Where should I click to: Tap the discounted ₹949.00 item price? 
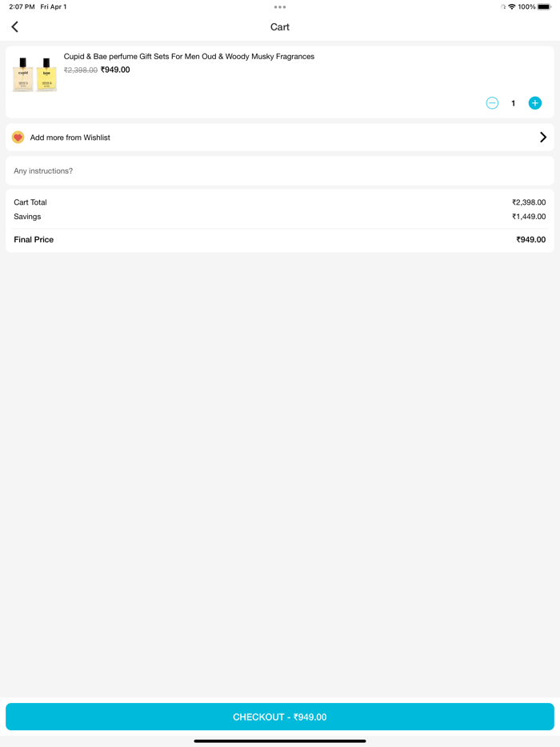(x=115, y=70)
